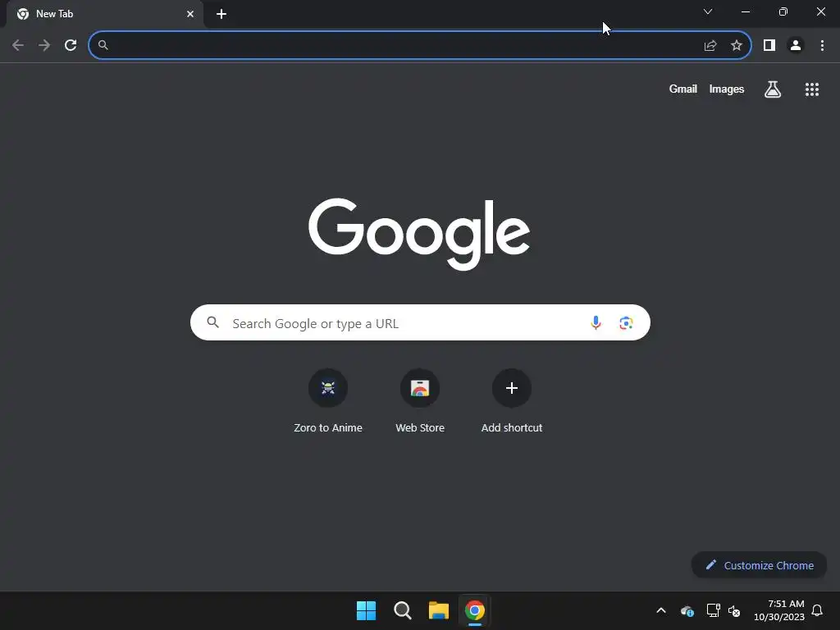Image resolution: width=840 pixels, height=630 pixels.
Task: Open Search Labs flask icon
Action: pos(773,89)
